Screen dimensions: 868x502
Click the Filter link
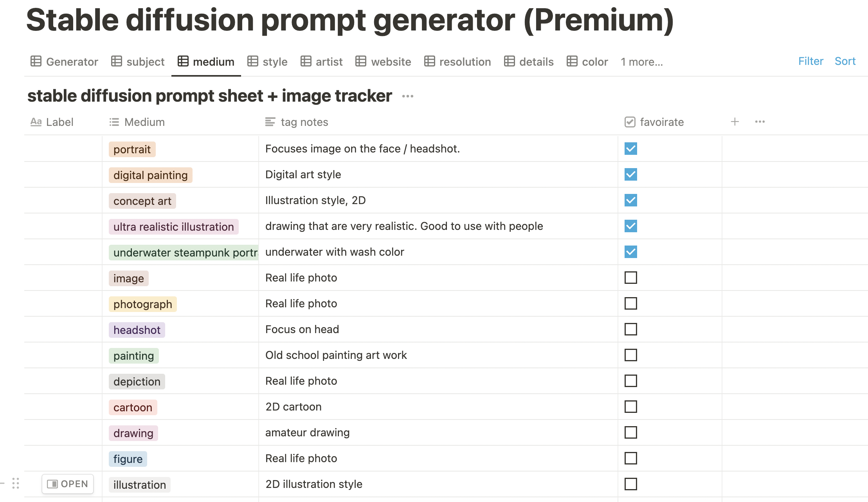click(810, 61)
